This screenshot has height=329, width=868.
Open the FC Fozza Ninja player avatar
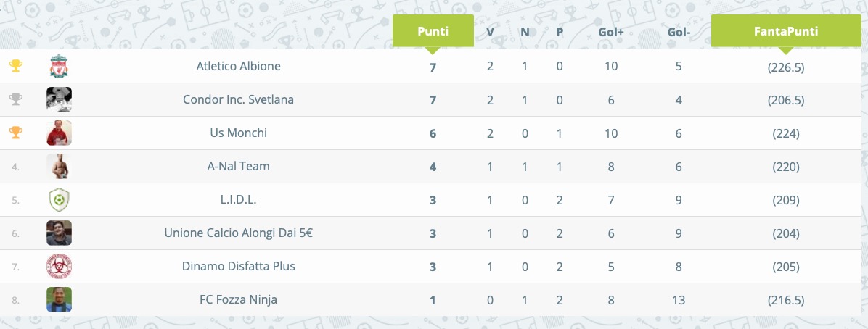coord(59,299)
